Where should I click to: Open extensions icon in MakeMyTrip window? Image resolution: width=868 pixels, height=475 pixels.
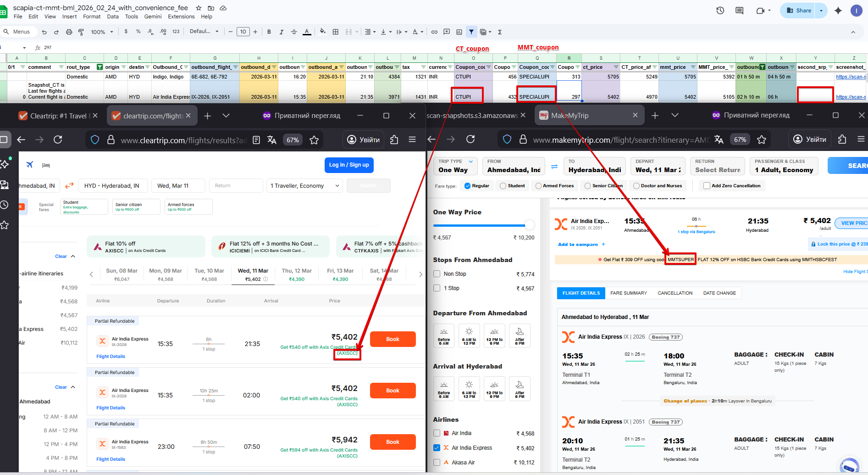pyautogui.click(x=842, y=139)
